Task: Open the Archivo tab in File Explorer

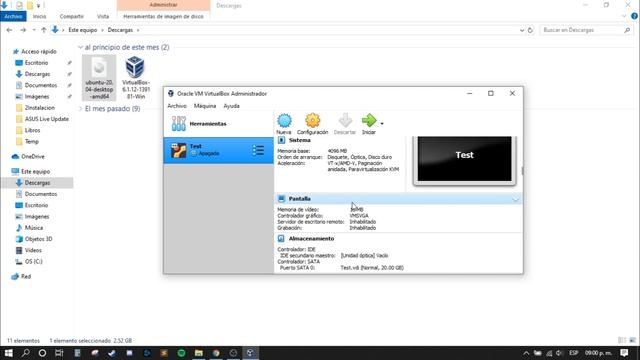Action: click(13, 16)
